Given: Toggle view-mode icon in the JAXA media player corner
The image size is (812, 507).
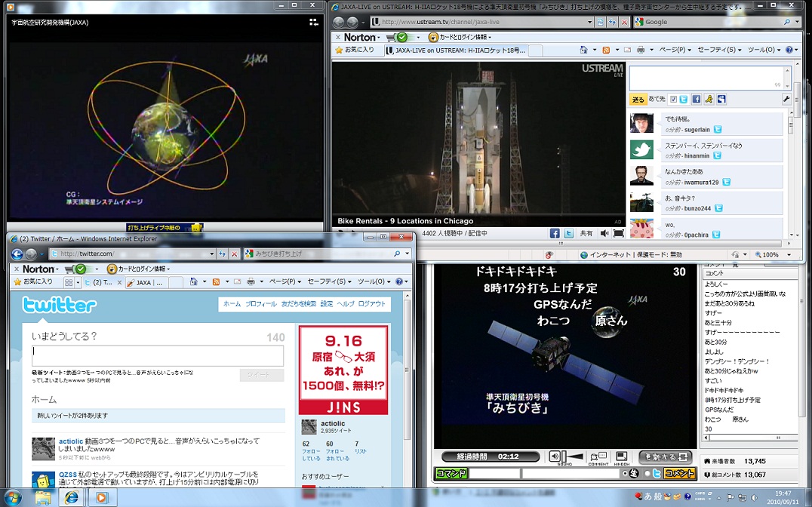Looking at the screenshot, I should click(x=314, y=22).
